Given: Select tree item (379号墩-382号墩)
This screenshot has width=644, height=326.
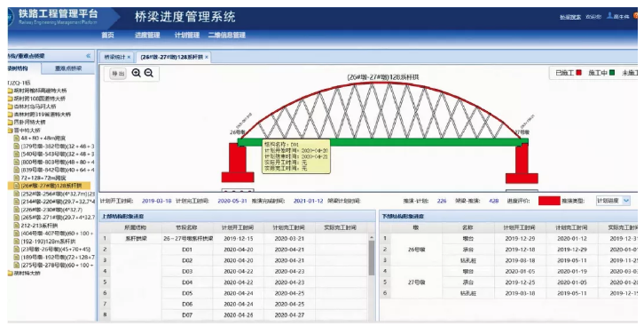Looking at the screenshot, I should tap(54, 146).
